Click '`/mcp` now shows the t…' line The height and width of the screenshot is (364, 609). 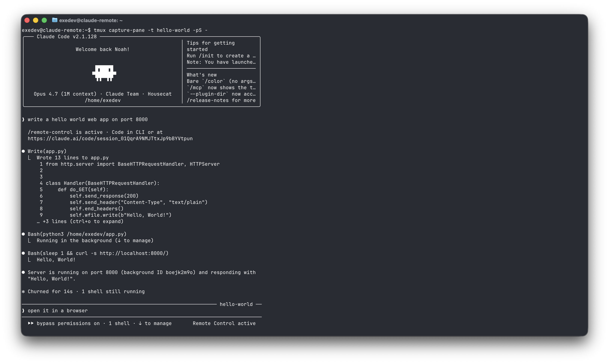coord(221,88)
